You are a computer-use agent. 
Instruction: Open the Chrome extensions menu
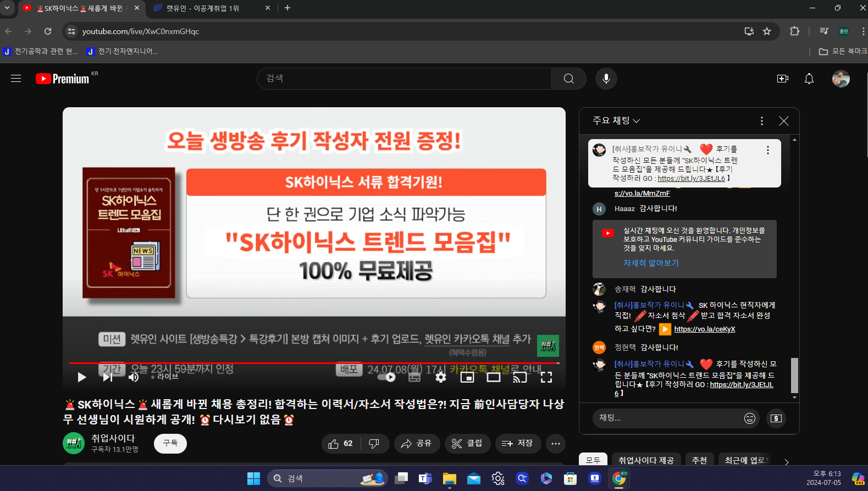tap(794, 31)
